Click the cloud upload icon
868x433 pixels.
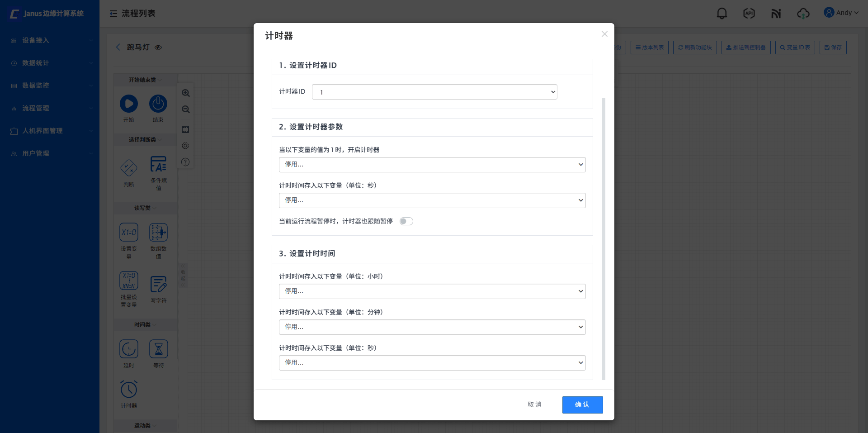803,14
